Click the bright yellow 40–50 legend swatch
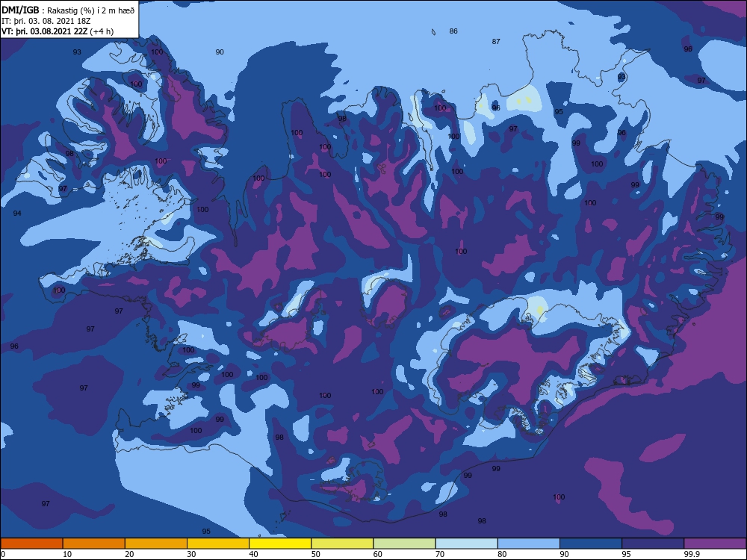747x560 pixels. click(280, 544)
